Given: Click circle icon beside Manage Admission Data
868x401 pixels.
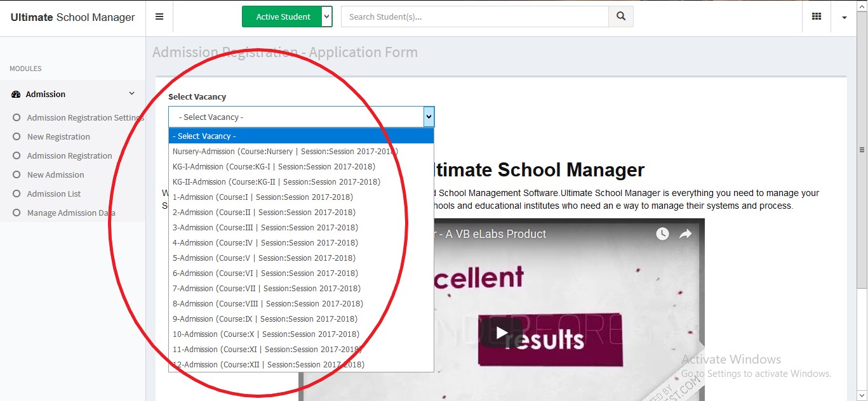Looking at the screenshot, I should 17,213.
